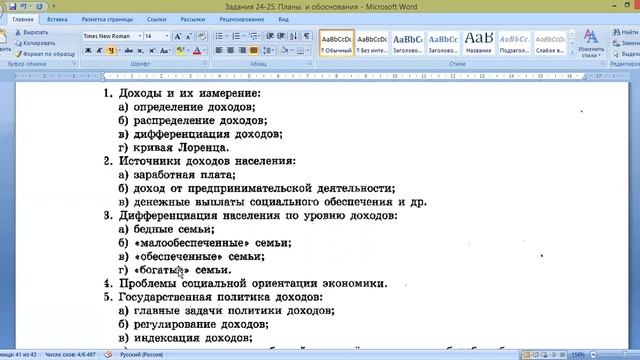The image size is (640, 360).
Task: Undo the last action
Action: [x=24, y=7]
